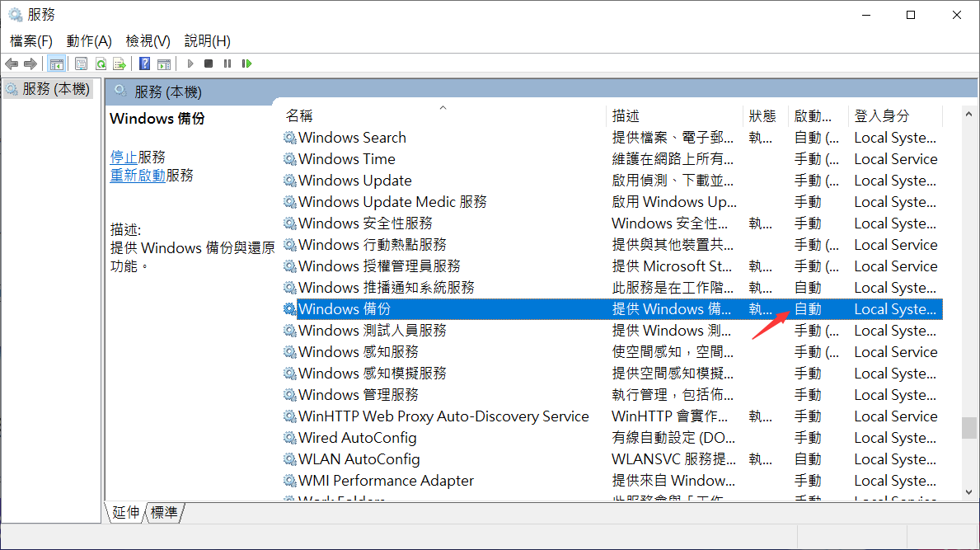Click gear icon next to Windows Search

[289, 138]
